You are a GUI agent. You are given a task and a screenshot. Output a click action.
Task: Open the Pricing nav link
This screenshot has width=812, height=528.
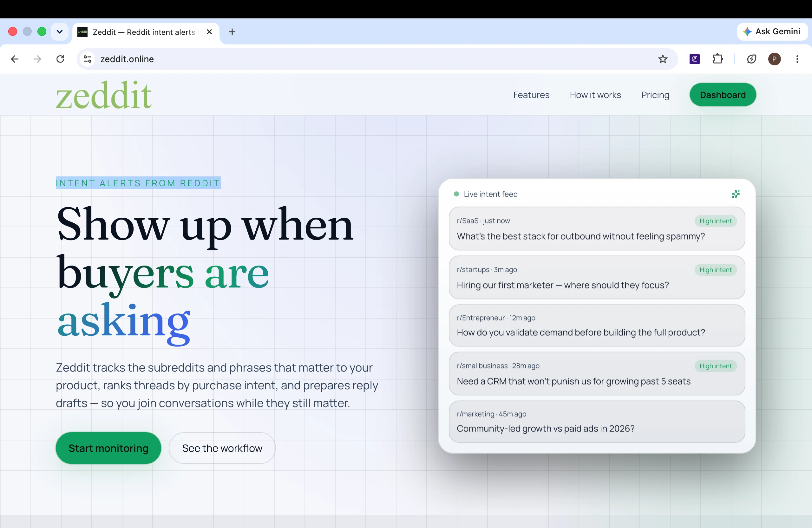click(655, 95)
